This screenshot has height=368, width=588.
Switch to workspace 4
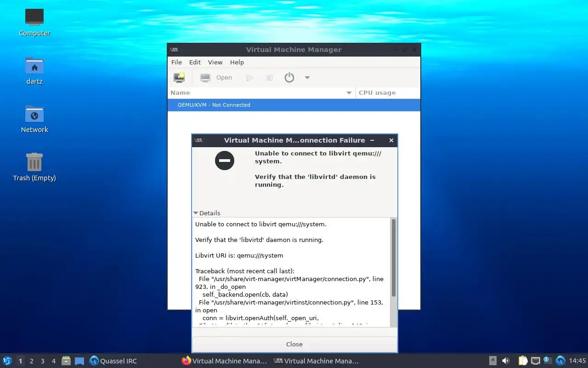point(53,361)
